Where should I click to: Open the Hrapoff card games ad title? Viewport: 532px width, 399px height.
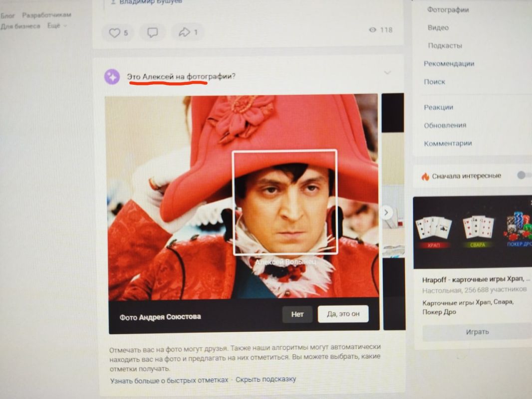[476, 279]
